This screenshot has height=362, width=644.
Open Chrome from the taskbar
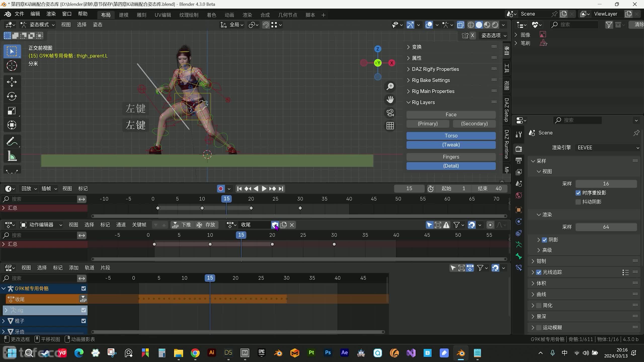coord(195,353)
